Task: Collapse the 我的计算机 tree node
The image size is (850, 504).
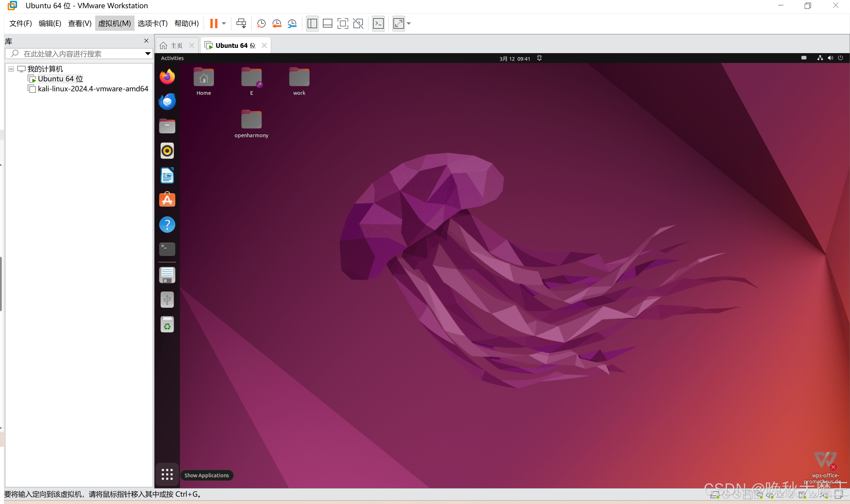Action: (11, 69)
